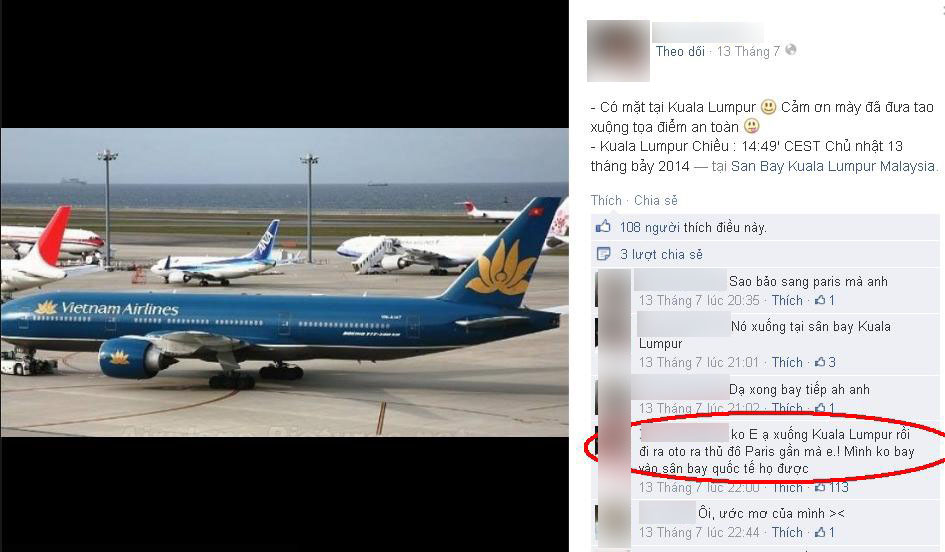Click the thumbs-up icon beside 108 likes
Screen dimensions: 945x552
(603, 227)
